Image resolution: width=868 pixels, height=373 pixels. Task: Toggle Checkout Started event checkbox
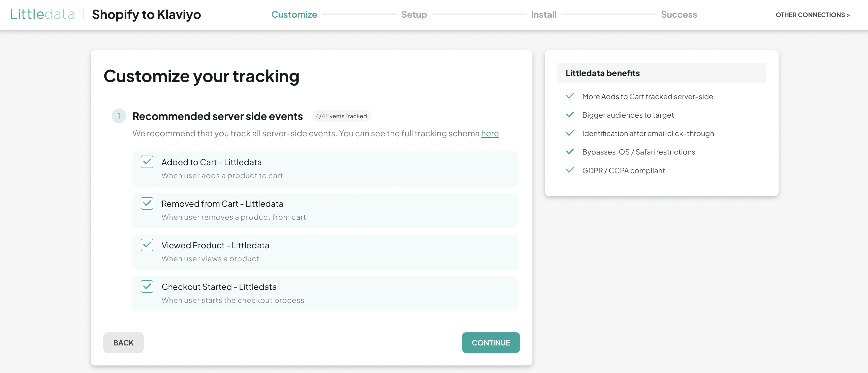[147, 287]
